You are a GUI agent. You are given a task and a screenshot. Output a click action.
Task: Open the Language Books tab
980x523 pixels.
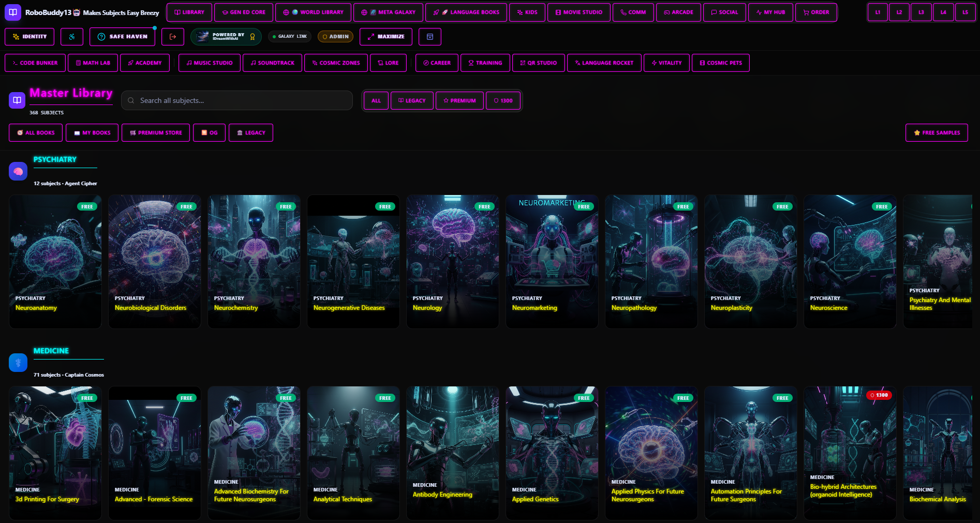point(466,12)
